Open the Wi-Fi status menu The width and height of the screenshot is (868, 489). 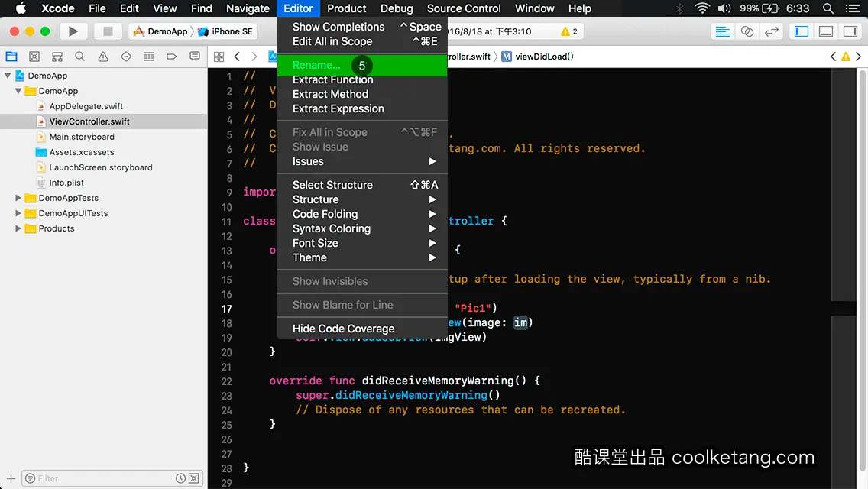[702, 8]
